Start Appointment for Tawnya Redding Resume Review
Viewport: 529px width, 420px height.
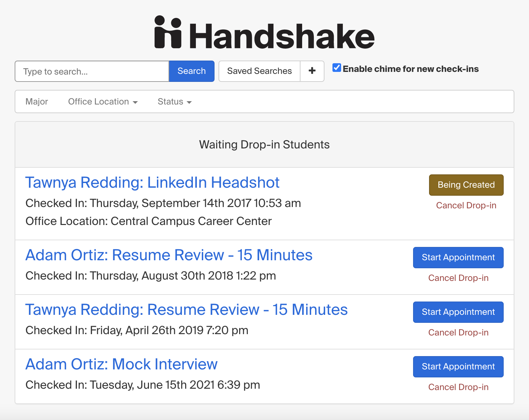click(458, 312)
